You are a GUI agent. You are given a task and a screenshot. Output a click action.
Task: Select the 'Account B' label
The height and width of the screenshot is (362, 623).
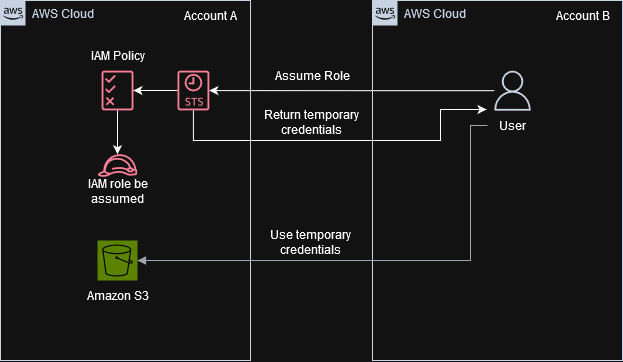582,16
